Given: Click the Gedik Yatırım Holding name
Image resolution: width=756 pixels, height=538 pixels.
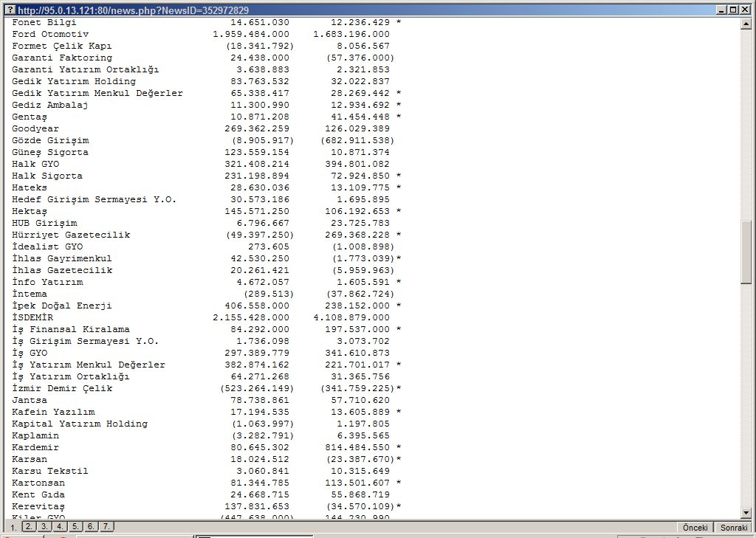Looking at the screenshot, I should (x=74, y=81).
